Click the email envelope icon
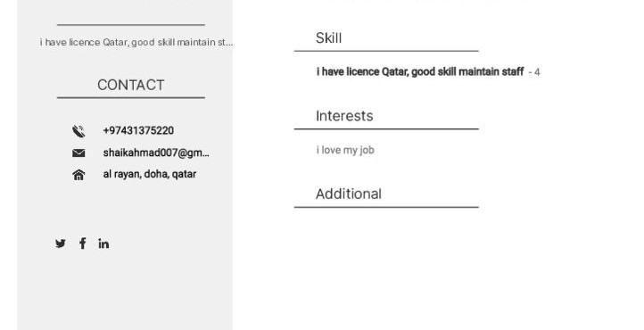Image resolution: width=644 pixels, height=330 pixels. coord(78,153)
